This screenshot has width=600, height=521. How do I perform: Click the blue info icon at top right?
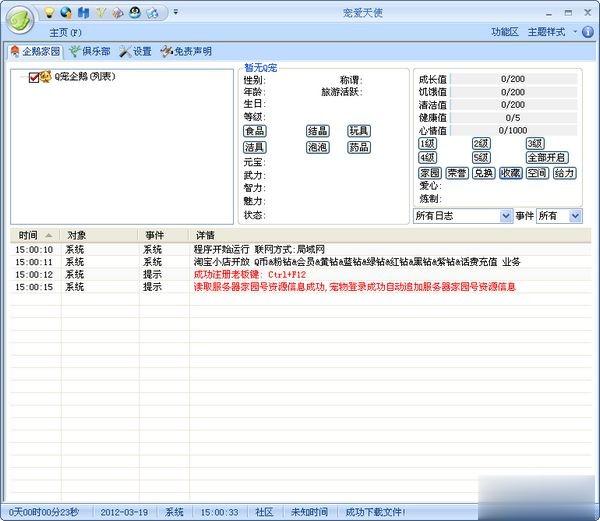588,32
